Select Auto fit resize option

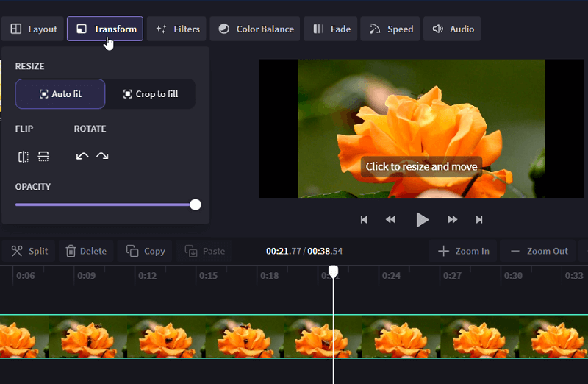click(x=60, y=94)
